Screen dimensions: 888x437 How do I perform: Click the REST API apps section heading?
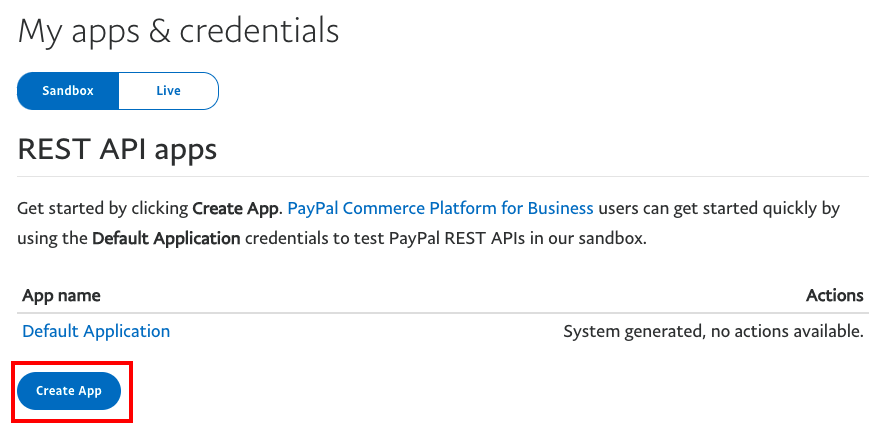click(117, 149)
